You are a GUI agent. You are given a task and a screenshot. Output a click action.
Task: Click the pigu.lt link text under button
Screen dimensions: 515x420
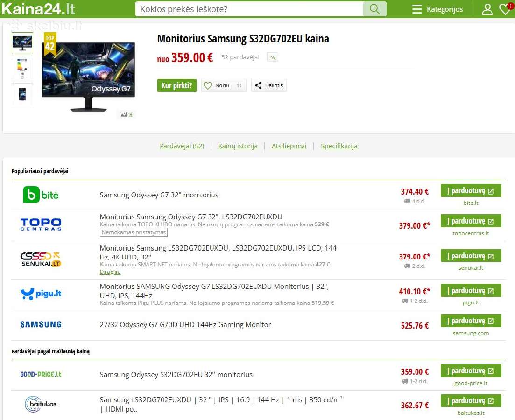pos(471,302)
